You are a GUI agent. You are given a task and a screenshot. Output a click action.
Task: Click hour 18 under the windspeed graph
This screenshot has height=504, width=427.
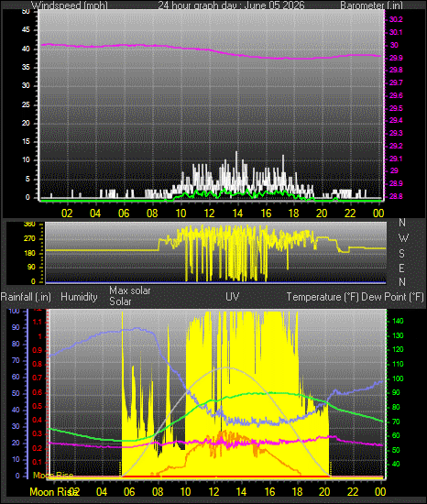tap(293, 214)
